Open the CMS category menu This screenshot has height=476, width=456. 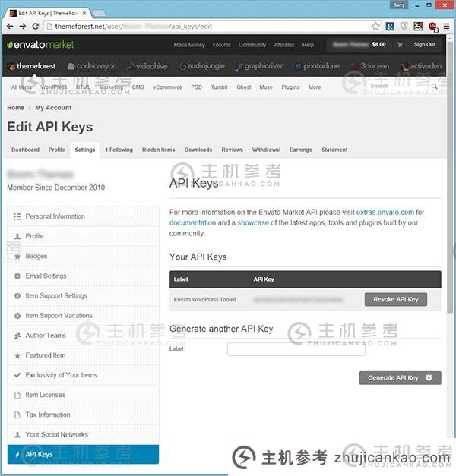[x=138, y=87]
